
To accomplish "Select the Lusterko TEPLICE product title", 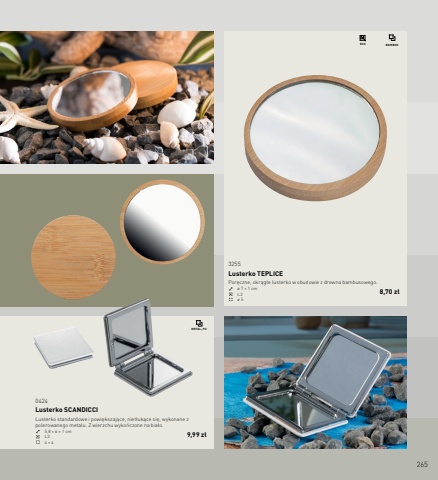I will click(x=256, y=274).
